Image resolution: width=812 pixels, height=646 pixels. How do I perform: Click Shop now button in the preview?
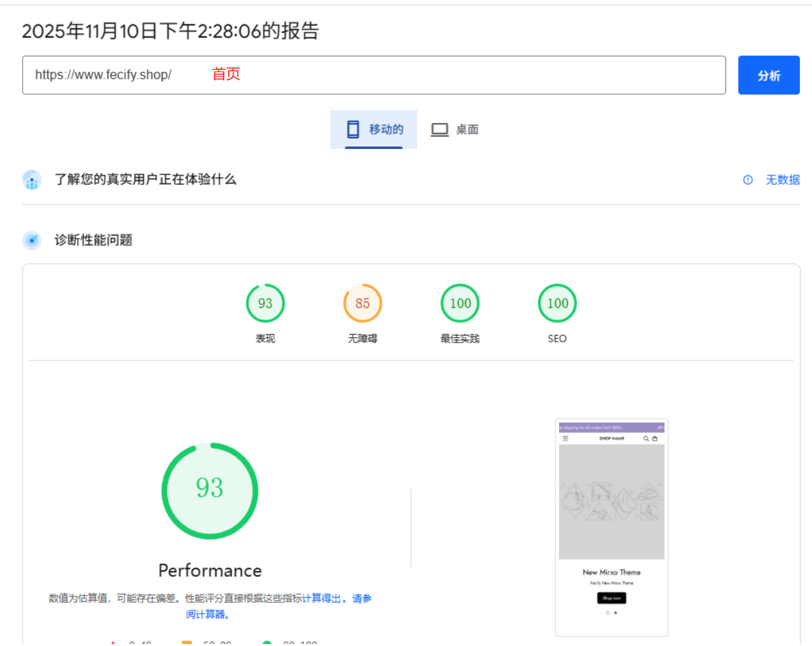coord(611,598)
